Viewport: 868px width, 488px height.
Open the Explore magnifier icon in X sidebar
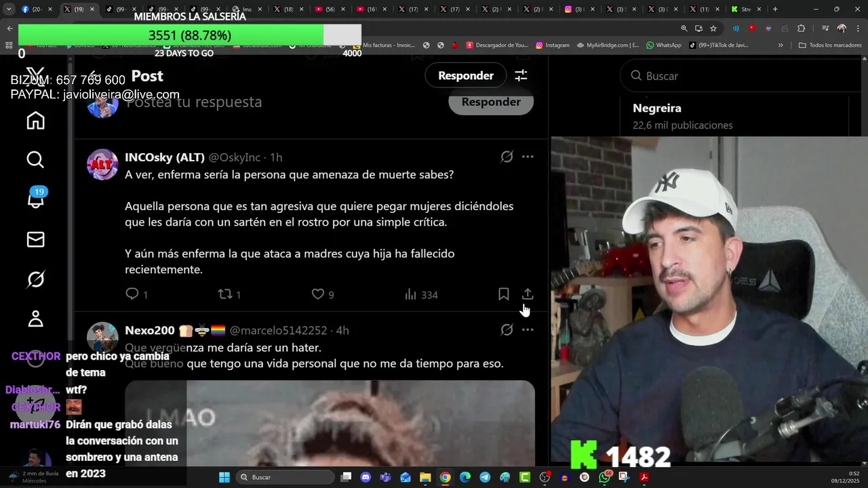(35, 160)
